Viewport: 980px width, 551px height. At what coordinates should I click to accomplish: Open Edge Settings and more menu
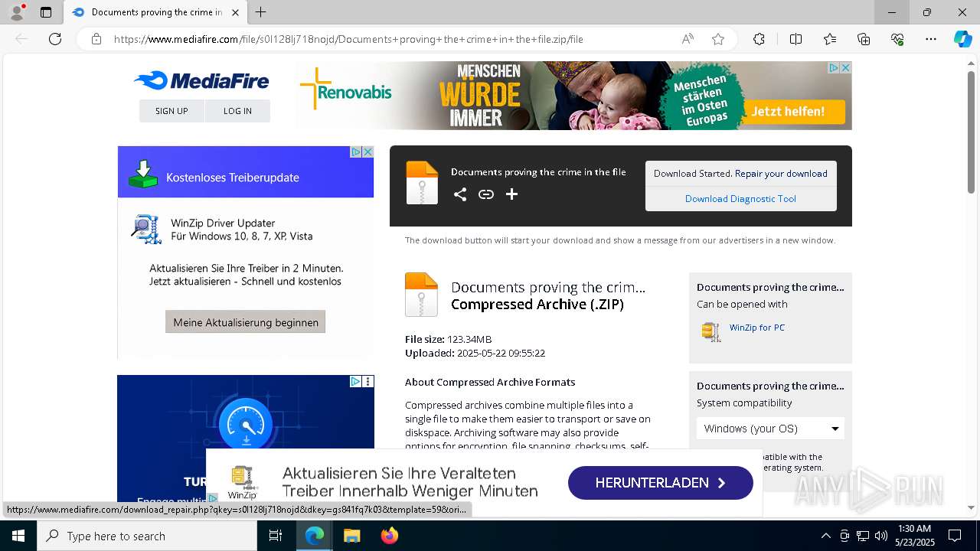pyautogui.click(x=931, y=39)
